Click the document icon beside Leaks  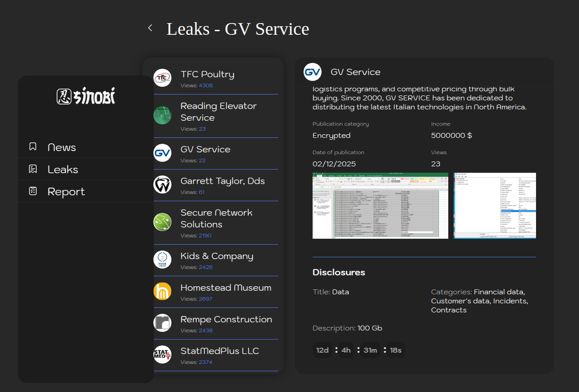(x=33, y=169)
